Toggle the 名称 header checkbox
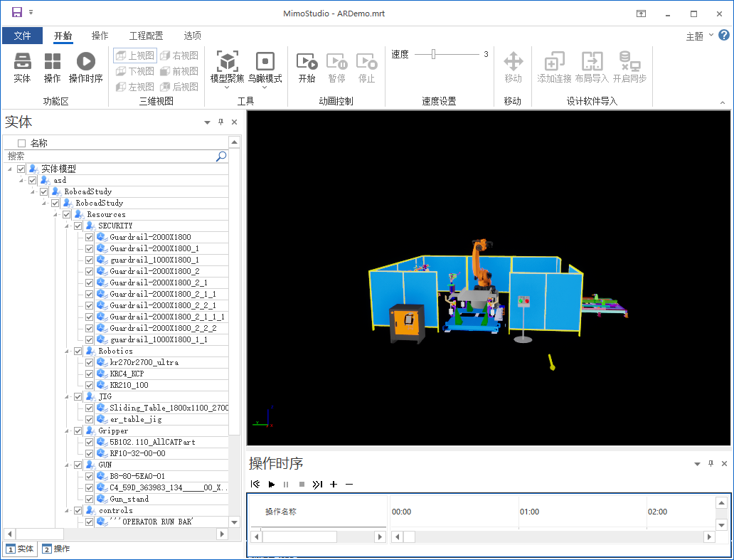 coord(21,144)
